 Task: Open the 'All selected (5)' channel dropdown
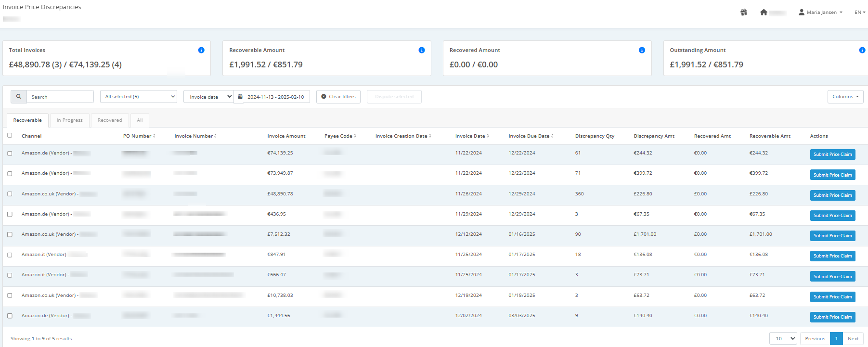click(139, 97)
